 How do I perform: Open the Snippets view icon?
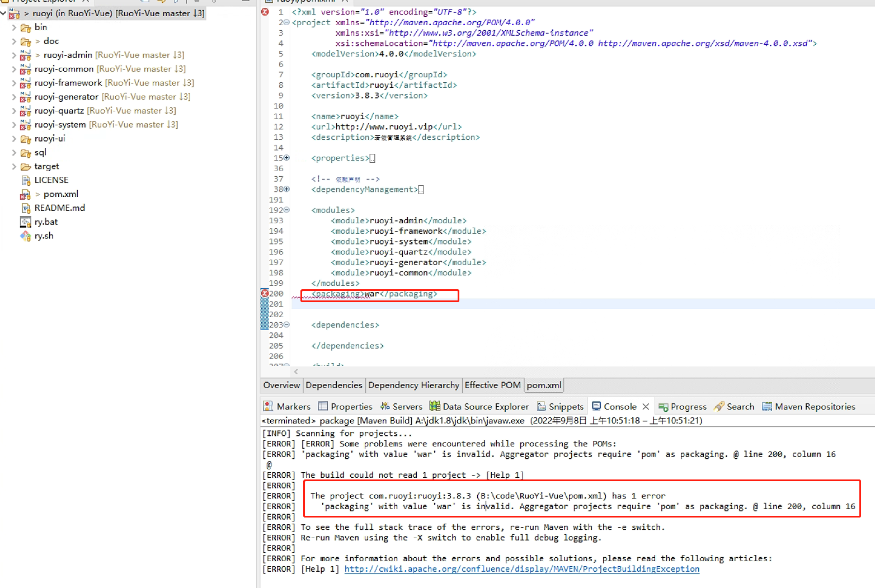(540, 406)
